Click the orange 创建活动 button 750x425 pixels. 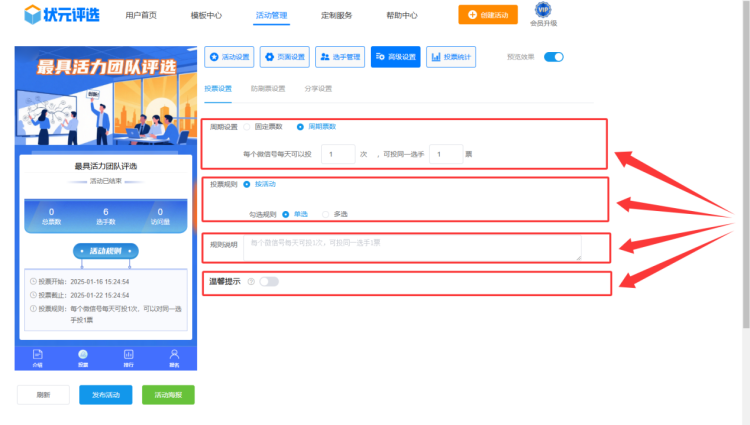489,15
